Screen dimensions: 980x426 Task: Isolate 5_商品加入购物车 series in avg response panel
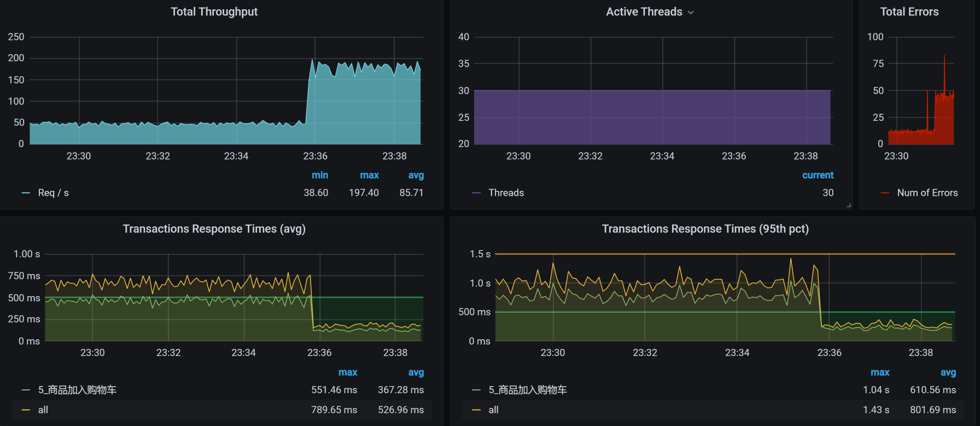(x=77, y=390)
